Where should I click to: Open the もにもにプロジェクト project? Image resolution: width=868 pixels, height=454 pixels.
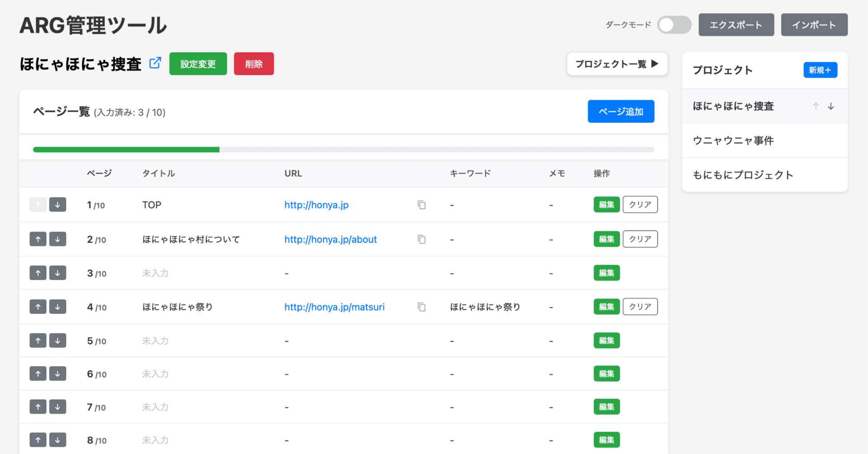click(764, 175)
